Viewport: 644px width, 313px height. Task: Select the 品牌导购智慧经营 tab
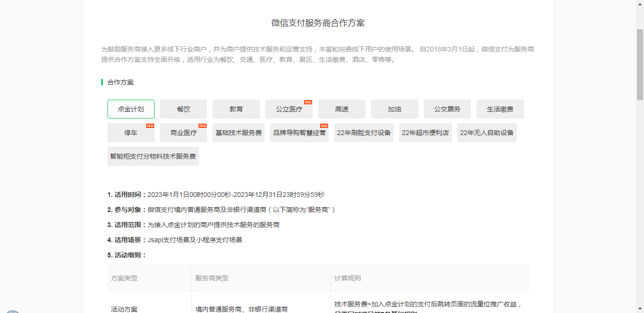(299, 133)
